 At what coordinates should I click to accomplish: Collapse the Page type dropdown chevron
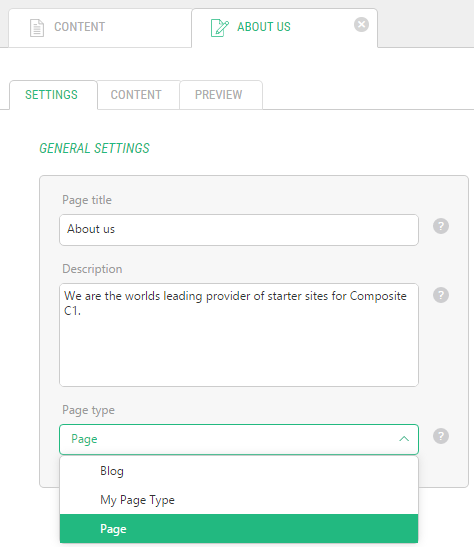click(404, 439)
